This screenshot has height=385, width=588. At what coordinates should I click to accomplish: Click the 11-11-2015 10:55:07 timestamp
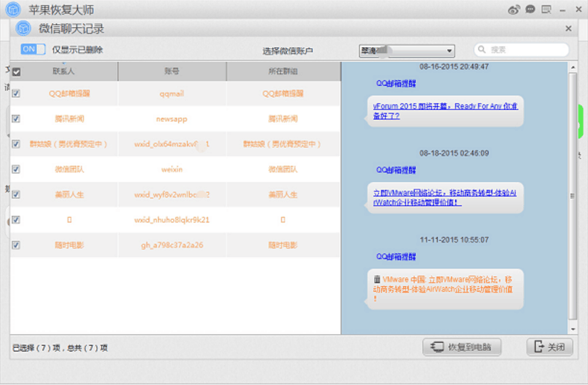(x=454, y=240)
